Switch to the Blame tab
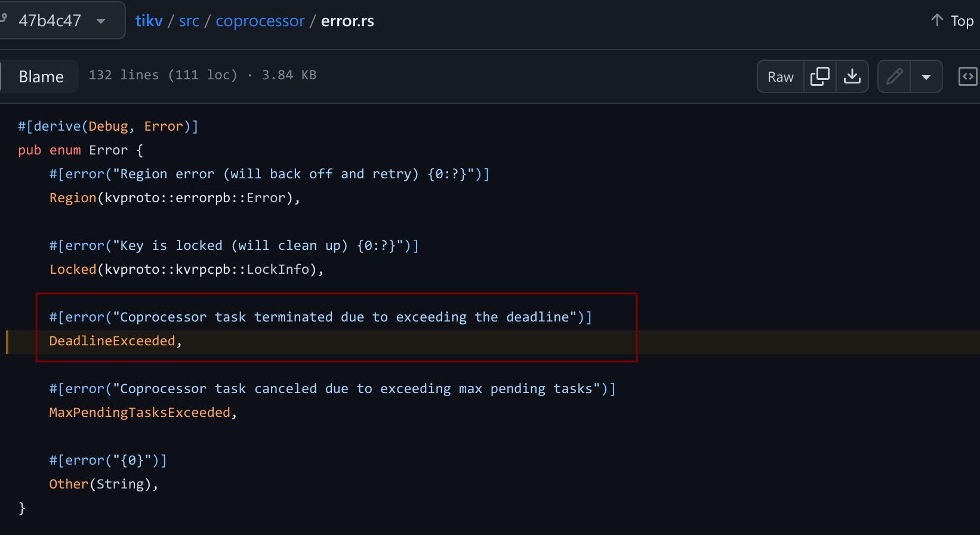This screenshot has width=980, height=535. point(41,77)
